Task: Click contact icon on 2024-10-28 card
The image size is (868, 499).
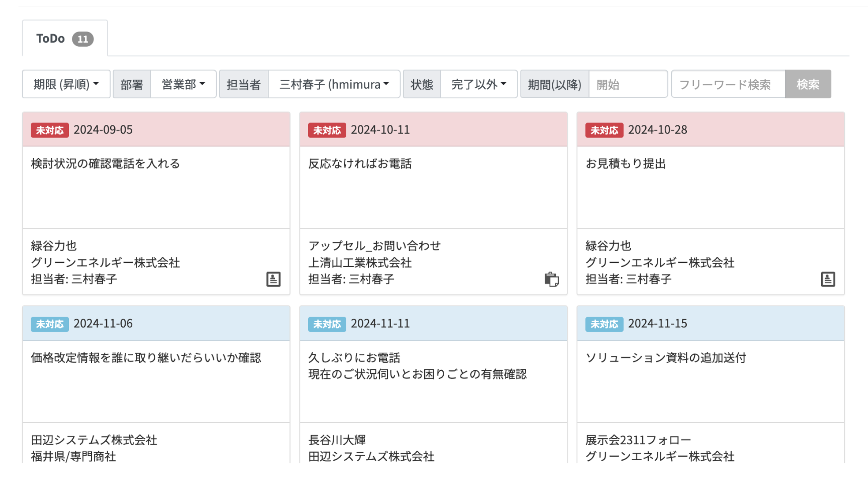Action: [x=827, y=279]
